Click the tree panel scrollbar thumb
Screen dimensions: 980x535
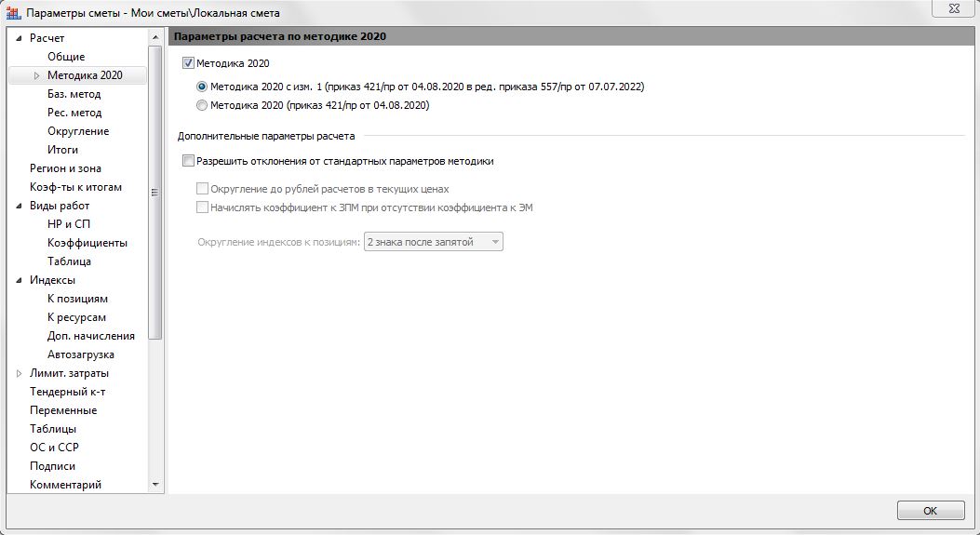point(155,193)
